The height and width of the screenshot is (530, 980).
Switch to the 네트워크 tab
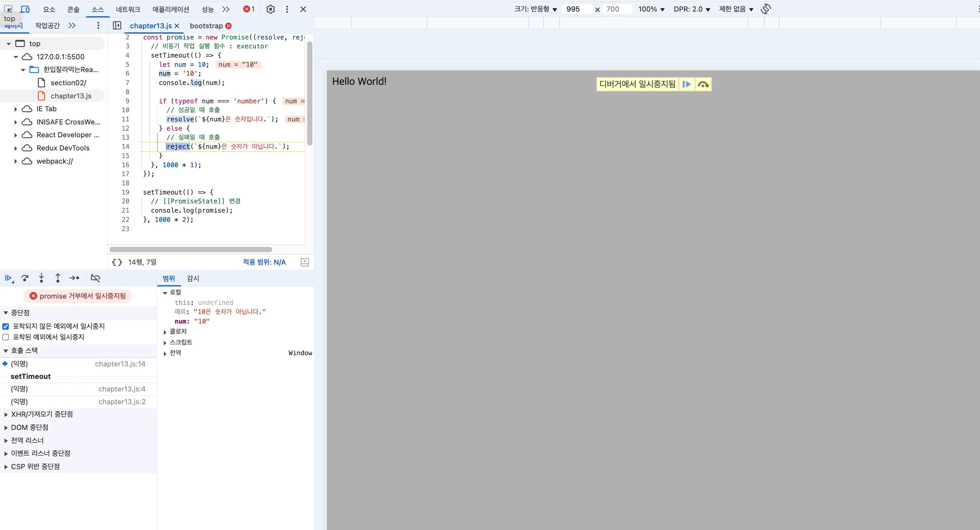[128, 9]
